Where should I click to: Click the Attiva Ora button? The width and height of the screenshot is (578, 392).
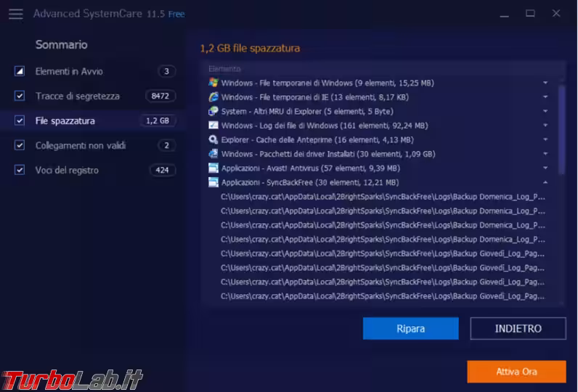(x=516, y=372)
